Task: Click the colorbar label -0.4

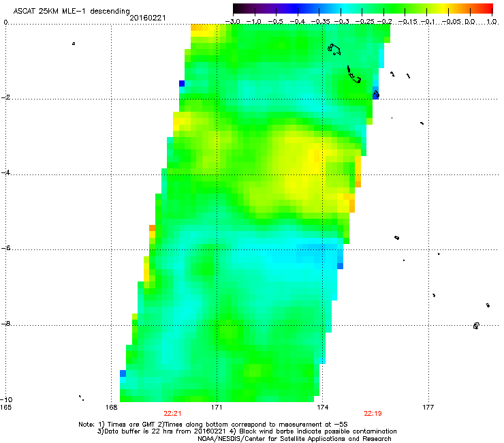Action: click(298, 22)
